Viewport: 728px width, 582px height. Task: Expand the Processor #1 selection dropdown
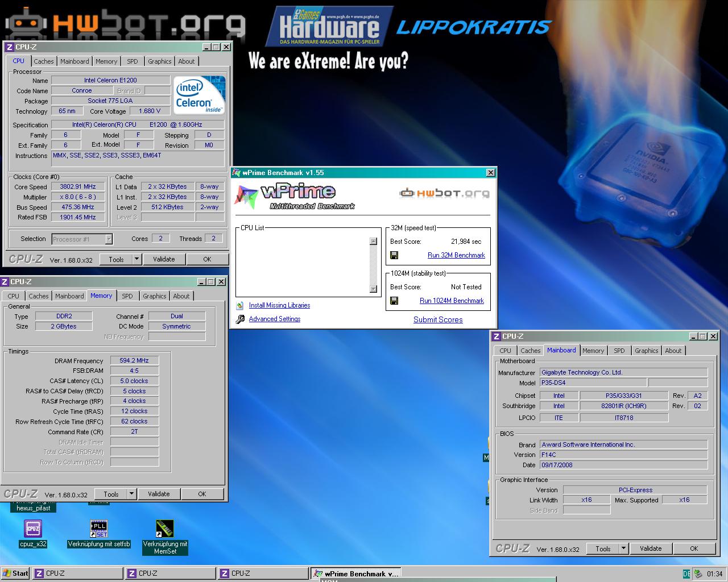pos(109,239)
